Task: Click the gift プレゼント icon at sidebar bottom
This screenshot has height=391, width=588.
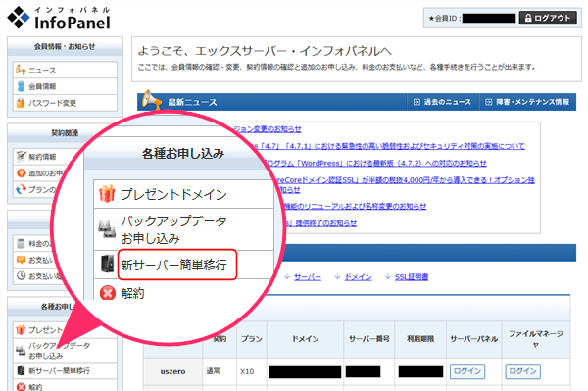Action: [x=21, y=329]
